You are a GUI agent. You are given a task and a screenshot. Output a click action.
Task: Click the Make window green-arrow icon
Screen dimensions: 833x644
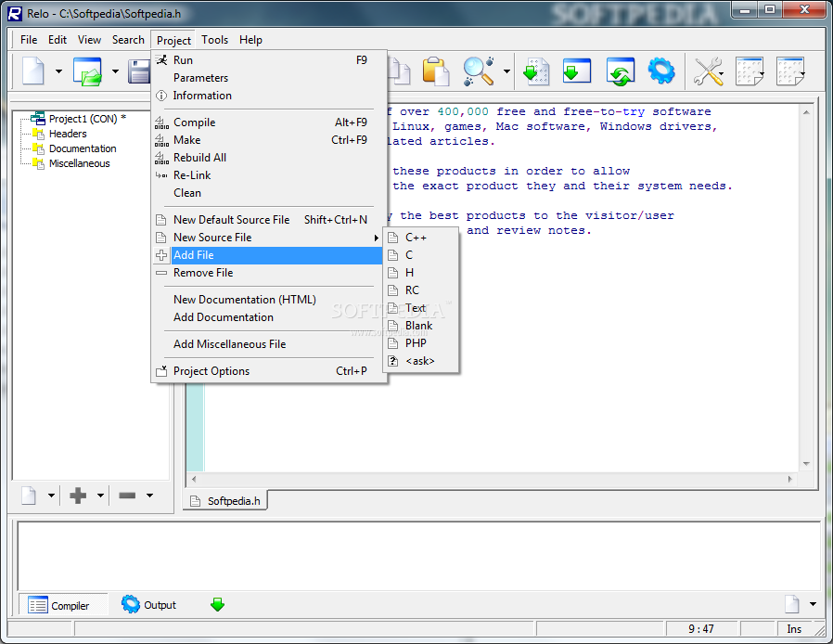pos(577,71)
